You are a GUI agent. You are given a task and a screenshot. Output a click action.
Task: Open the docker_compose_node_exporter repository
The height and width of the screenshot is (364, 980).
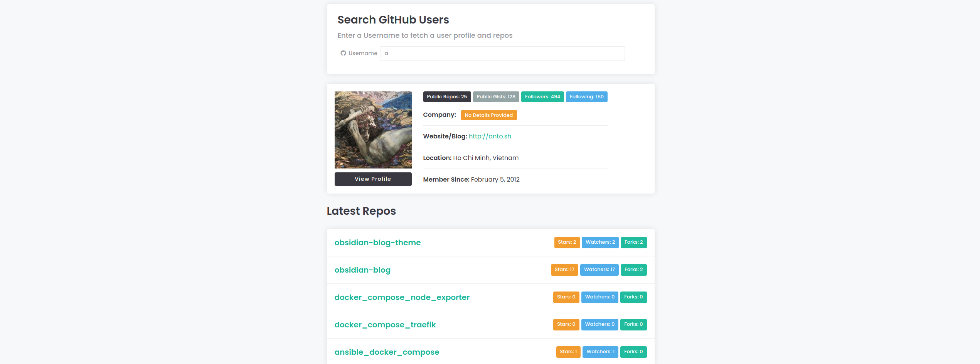click(x=402, y=297)
